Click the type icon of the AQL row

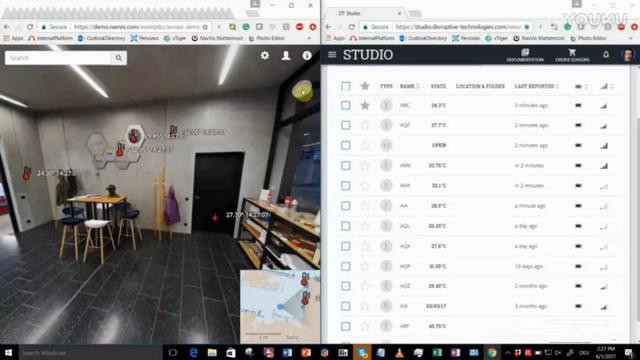386,226
